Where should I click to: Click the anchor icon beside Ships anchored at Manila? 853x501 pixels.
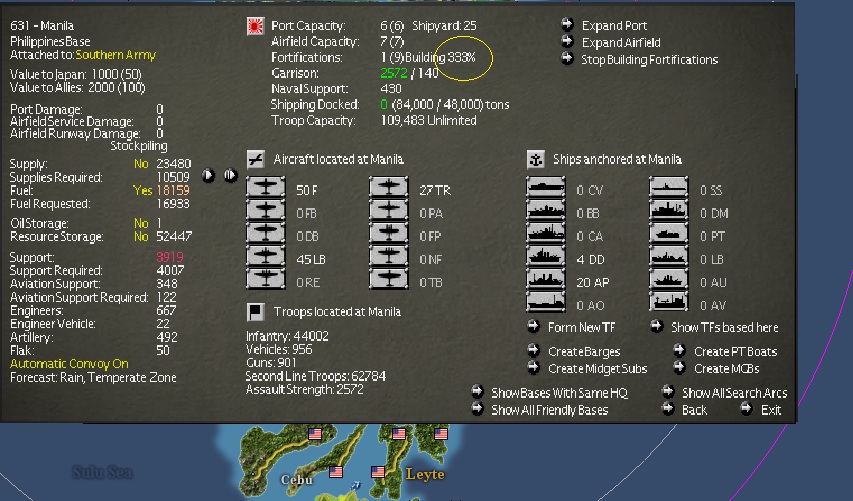[536, 159]
